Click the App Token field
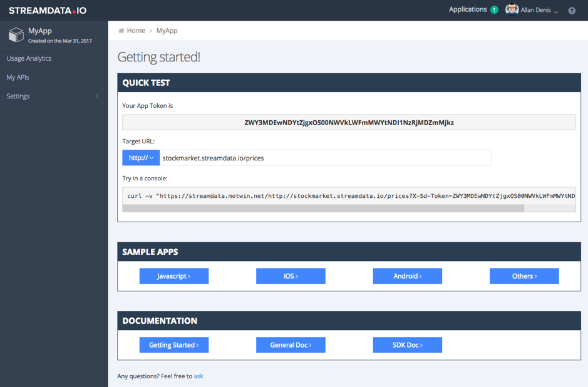The width and height of the screenshot is (588, 387). [349, 122]
